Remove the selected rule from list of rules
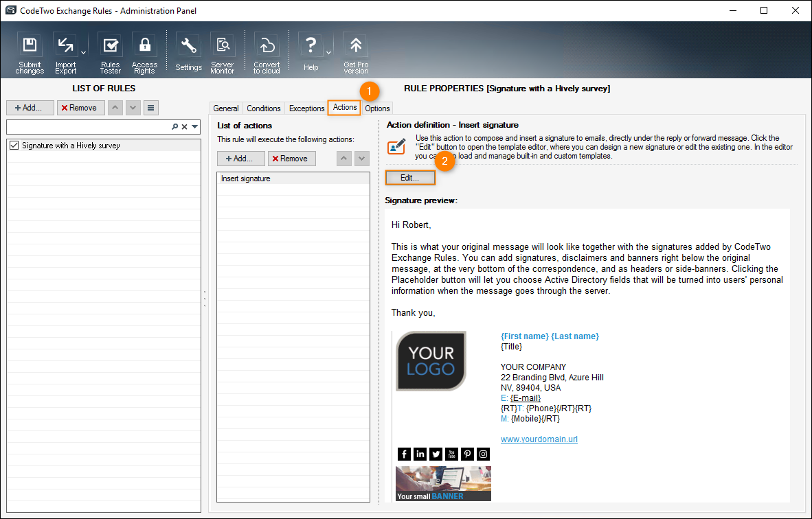Viewport: 812px width, 519px height. [x=81, y=108]
